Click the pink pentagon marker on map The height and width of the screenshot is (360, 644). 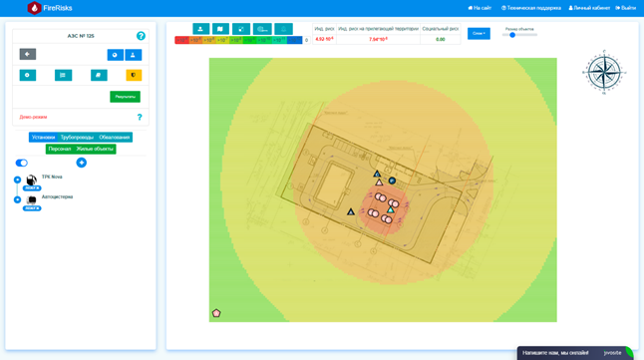pos(216,313)
